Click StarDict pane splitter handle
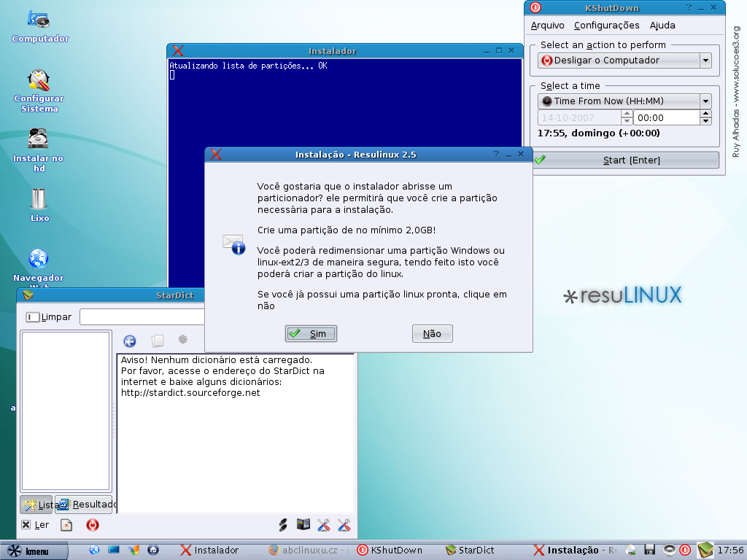 click(114, 421)
